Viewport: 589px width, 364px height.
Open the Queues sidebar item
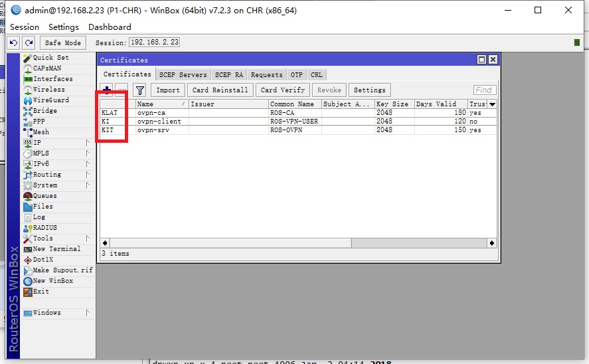(44, 196)
